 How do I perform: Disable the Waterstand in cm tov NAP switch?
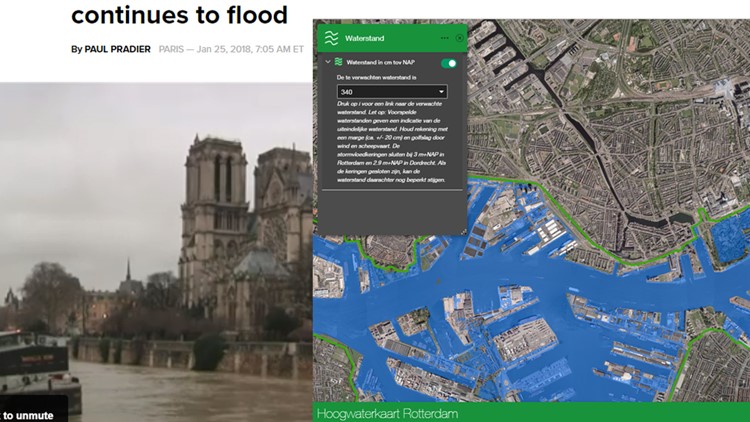pos(449,63)
